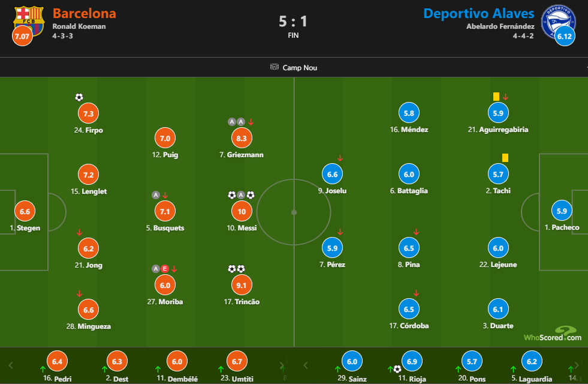Show next Alaves substitutes with right chevron

pyautogui.click(x=577, y=365)
